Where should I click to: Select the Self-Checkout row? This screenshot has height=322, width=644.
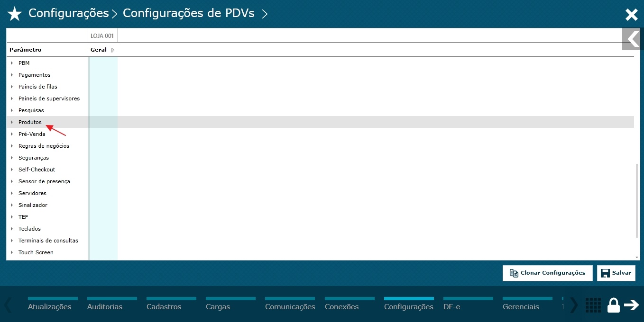(x=320, y=170)
